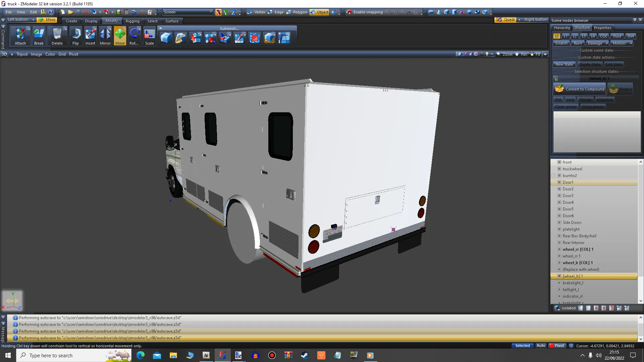Toggle the checkbox beside platelight
Screen dimensions: 644x362
(x=559, y=229)
